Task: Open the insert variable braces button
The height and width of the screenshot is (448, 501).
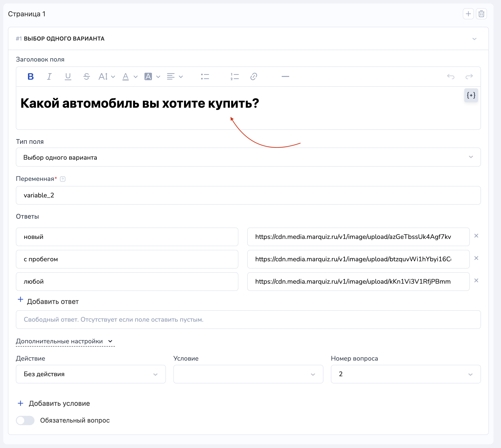Action: point(471,95)
